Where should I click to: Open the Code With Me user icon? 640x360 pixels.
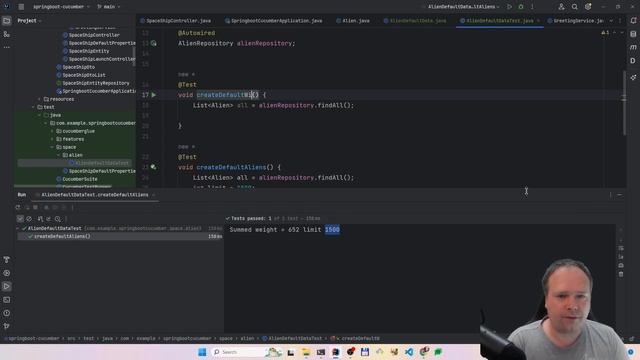pos(562,7)
